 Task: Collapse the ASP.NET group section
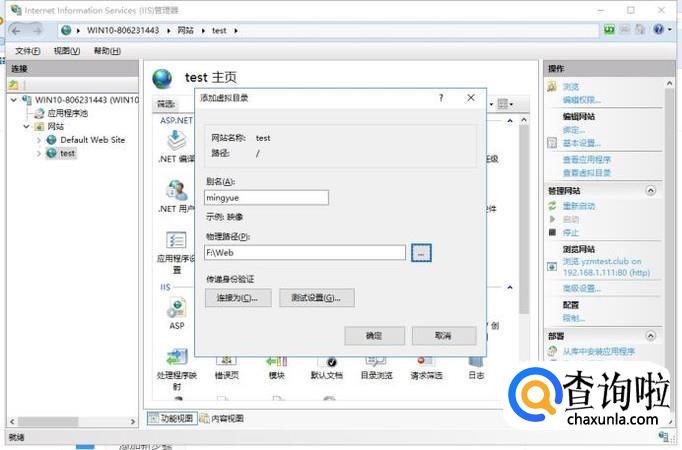tap(510, 120)
